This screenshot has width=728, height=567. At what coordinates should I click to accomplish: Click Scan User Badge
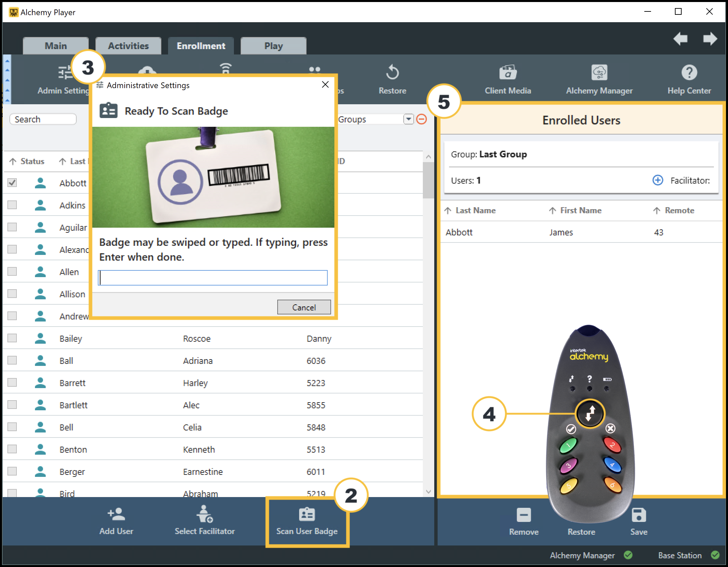pyautogui.click(x=307, y=521)
